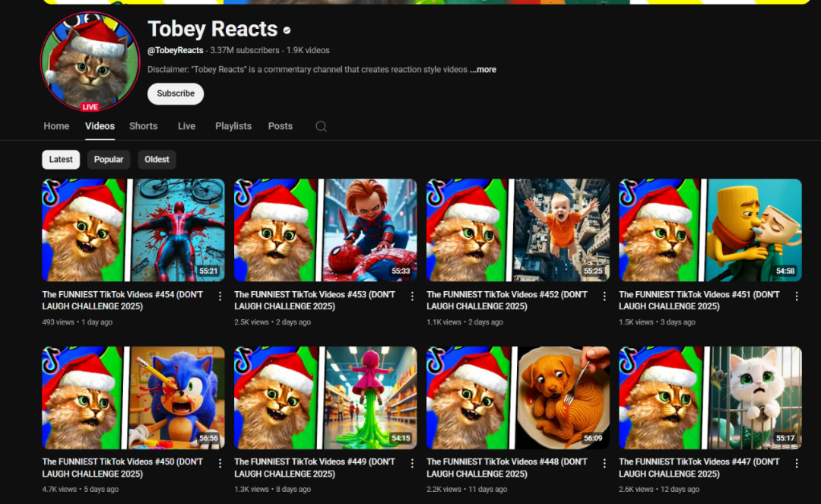Click the channel search magnifier icon
The height and width of the screenshot is (504, 821).
[321, 126]
